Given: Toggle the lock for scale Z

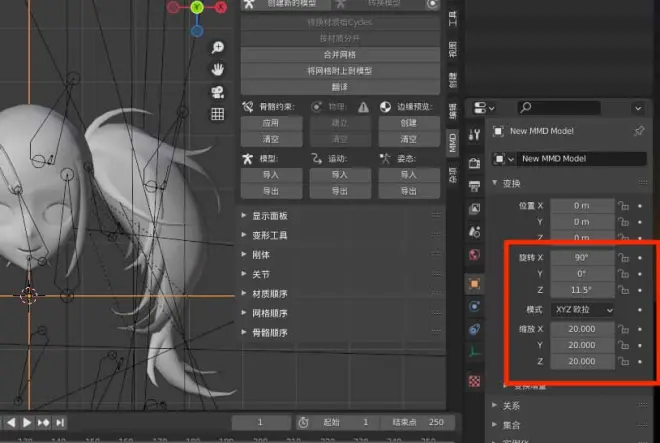Looking at the screenshot, I should coord(623,362).
